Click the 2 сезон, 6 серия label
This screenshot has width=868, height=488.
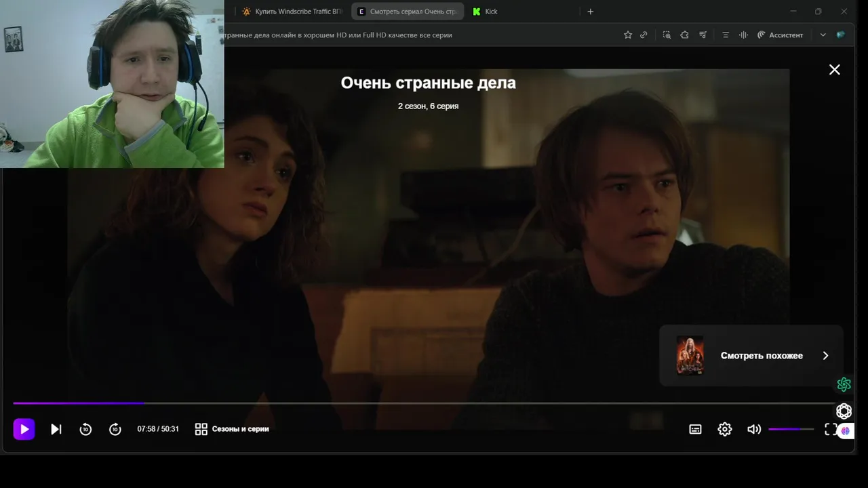(428, 106)
